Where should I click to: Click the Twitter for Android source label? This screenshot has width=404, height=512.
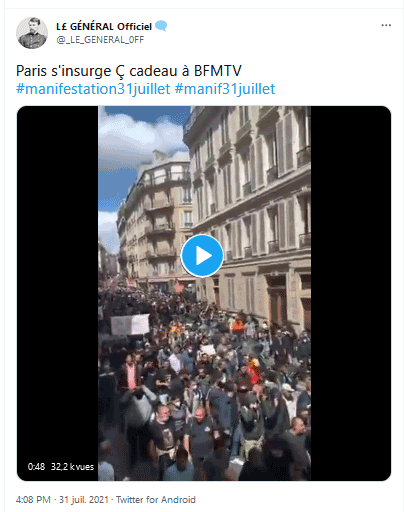click(x=156, y=500)
